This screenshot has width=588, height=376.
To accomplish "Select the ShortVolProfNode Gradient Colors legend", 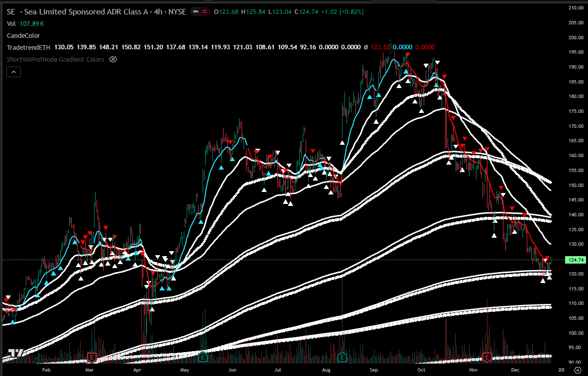I will (55, 59).
